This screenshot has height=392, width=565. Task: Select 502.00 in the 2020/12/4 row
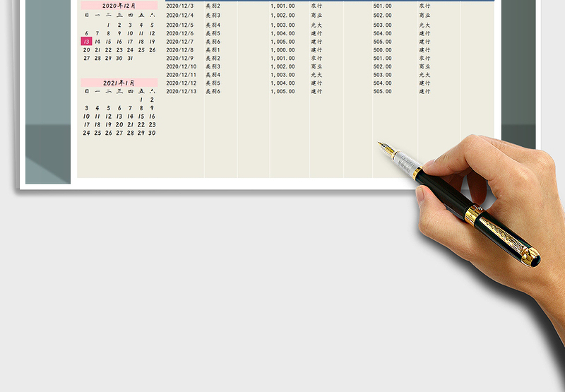tap(383, 15)
